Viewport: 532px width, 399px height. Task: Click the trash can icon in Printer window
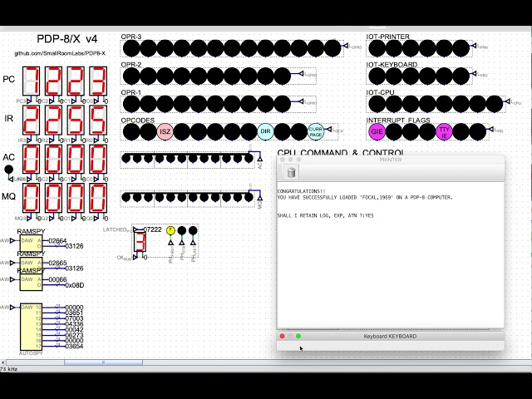(291, 173)
